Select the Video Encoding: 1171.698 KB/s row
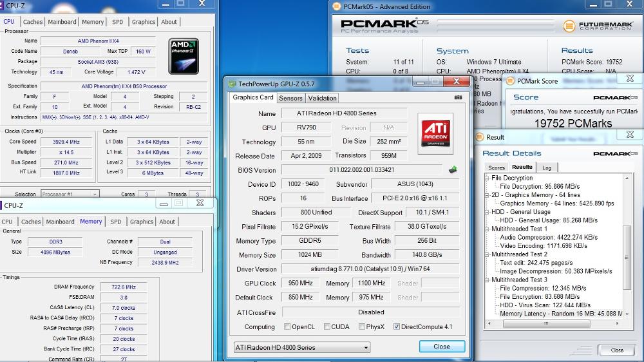The height and width of the screenshot is (362, 644). [544, 245]
